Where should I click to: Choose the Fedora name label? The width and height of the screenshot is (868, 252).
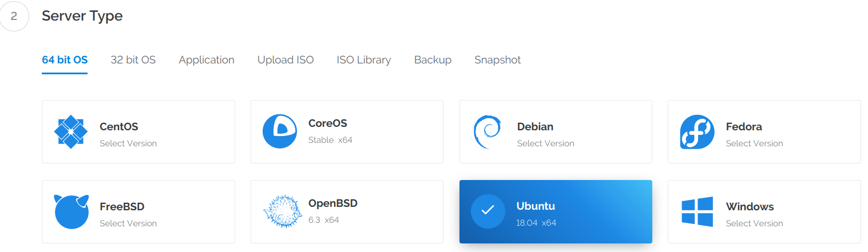coord(744,127)
